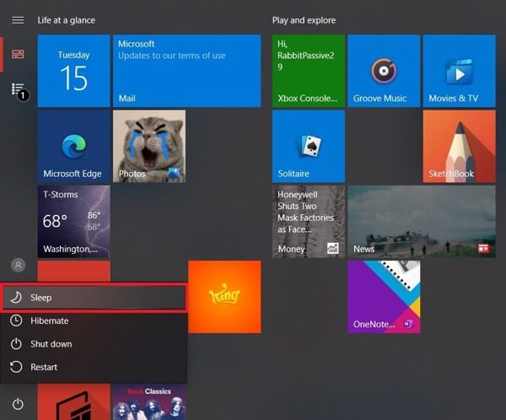Viewport: 506px width, 420px height.
Task: Open the All apps list icon
Action: (18, 89)
